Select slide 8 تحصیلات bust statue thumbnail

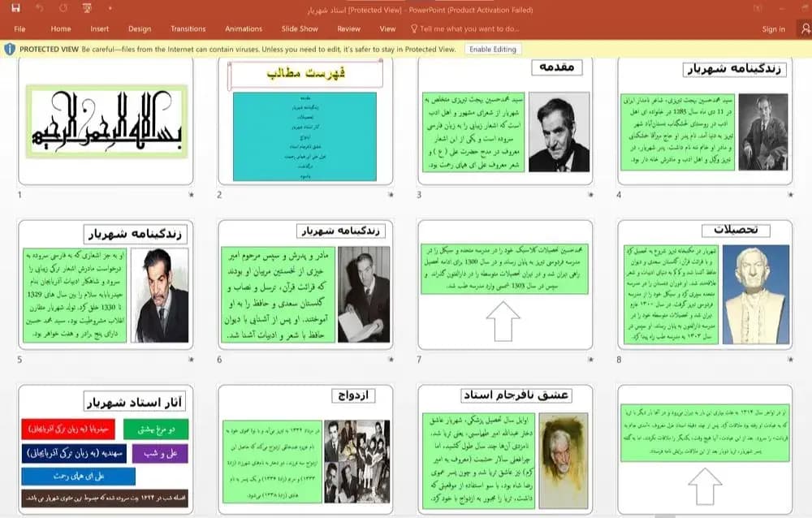[705, 284]
